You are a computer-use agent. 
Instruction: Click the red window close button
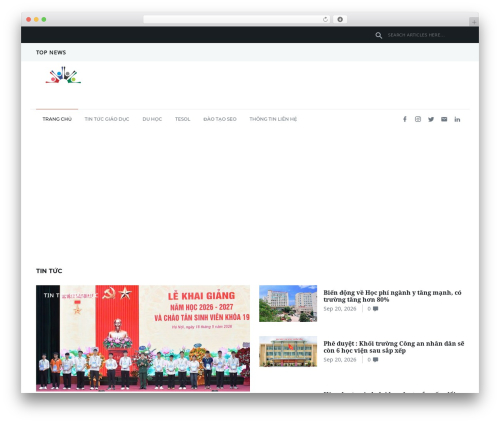29,19
